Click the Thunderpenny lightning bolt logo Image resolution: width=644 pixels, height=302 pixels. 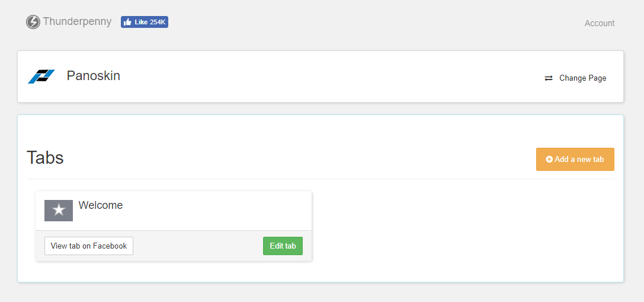pyautogui.click(x=33, y=22)
